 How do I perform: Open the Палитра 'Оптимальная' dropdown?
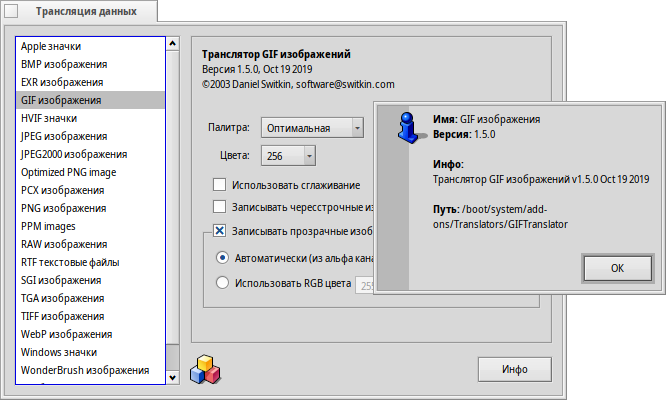[x=312, y=128]
